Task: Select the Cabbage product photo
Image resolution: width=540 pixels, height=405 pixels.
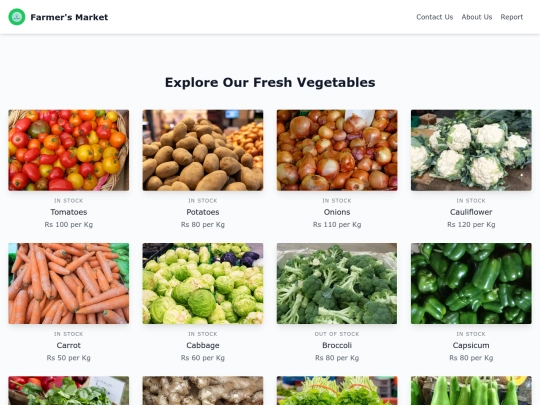Action: [203, 283]
